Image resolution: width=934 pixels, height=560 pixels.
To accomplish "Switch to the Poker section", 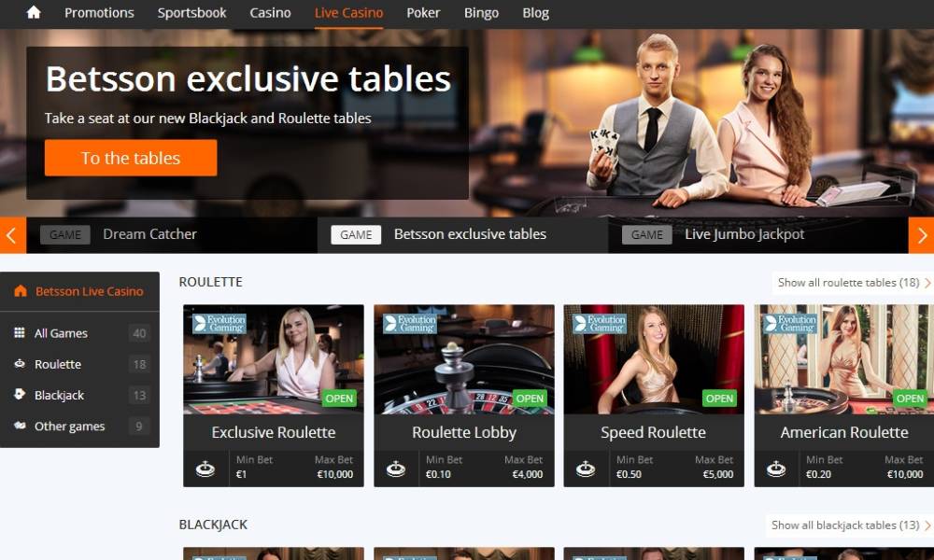I will coord(423,13).
